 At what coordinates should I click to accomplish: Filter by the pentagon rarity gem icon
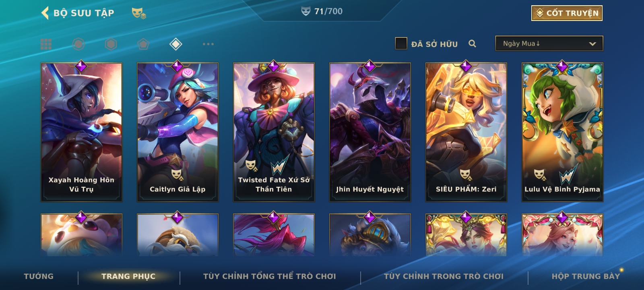coord(143,44)
